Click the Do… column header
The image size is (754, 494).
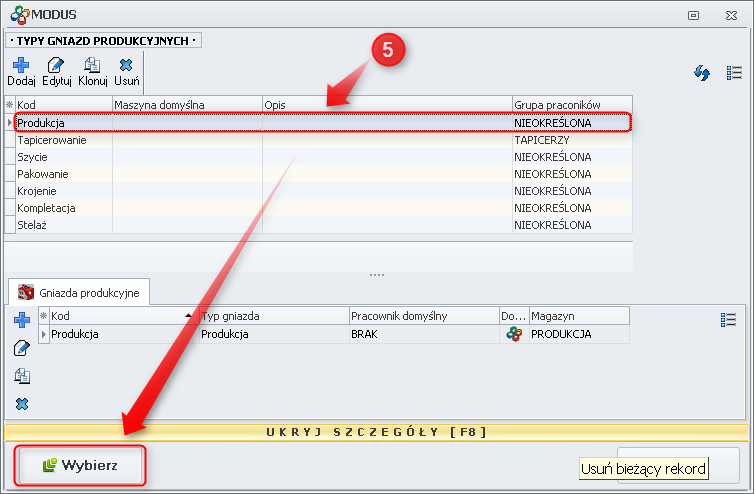click(514, 316)
